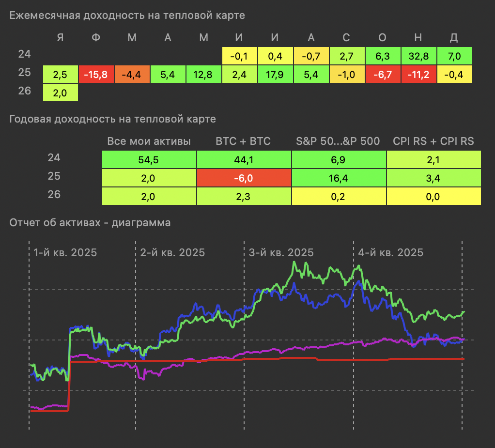Select the 0,0 CPI RS cell
Viewport: 495px width, 448px height.
pos(434,196)
